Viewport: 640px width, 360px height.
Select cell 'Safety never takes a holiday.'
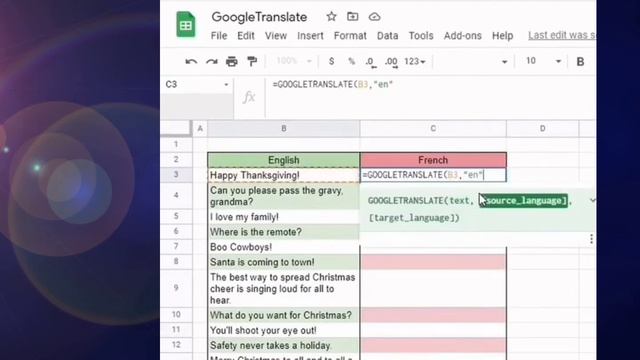click(x=284, y=345)
